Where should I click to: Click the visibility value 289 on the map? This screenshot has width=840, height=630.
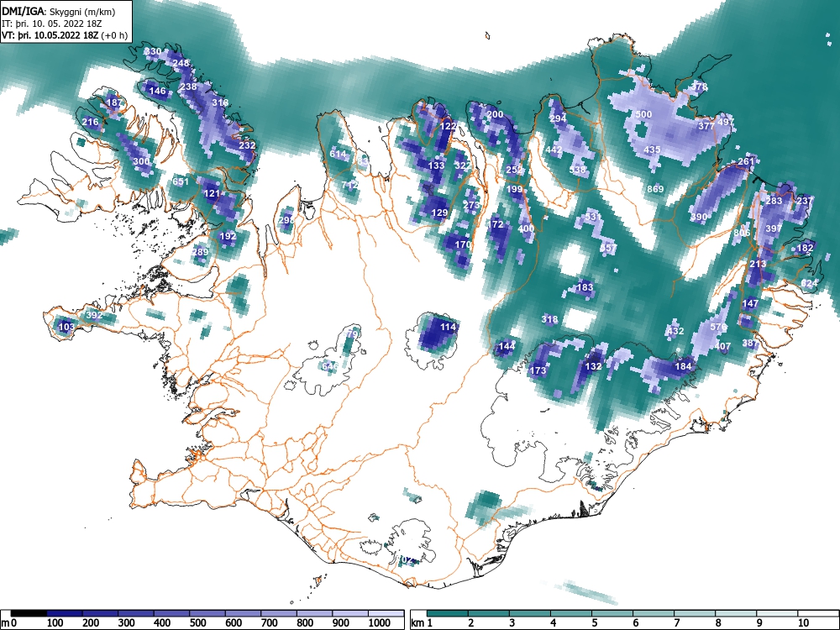[200, 252]
